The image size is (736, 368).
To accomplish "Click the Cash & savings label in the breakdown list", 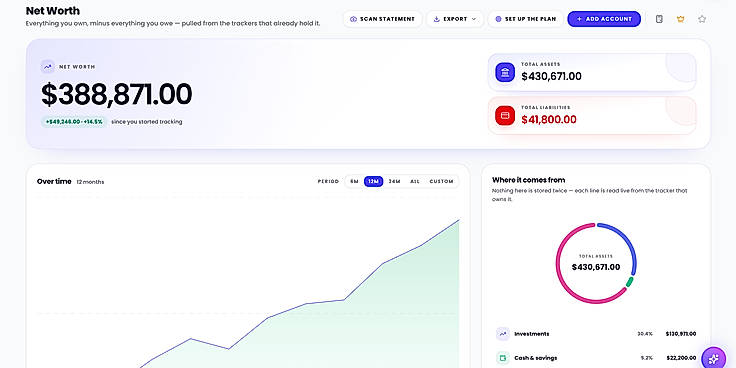I will click(x=536, y=358).
